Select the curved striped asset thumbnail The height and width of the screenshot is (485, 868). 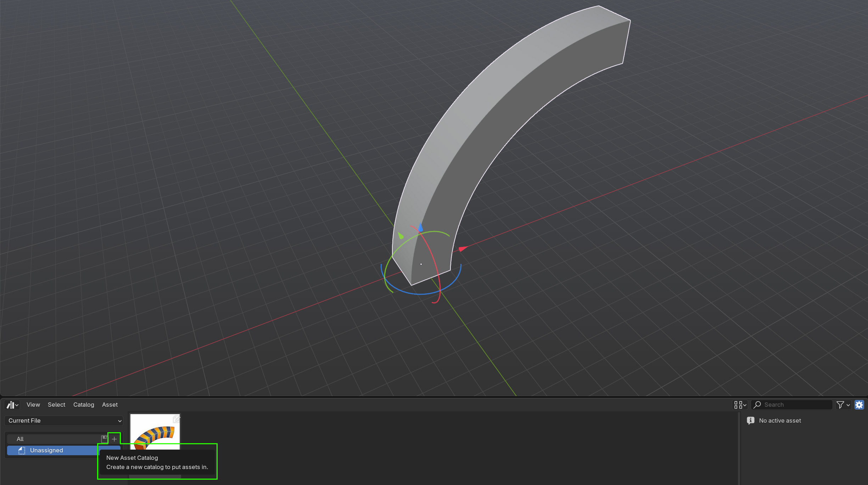pyautogui.click(x=155, y=432)
